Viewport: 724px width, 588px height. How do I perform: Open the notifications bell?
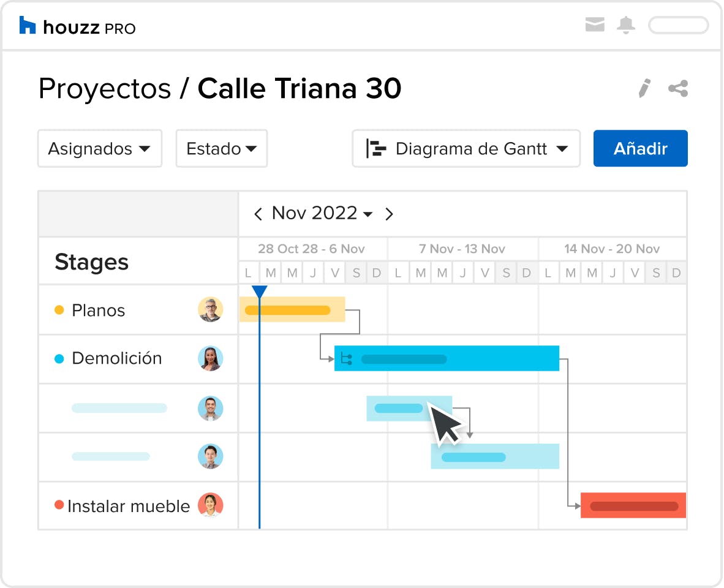point(626,25)
